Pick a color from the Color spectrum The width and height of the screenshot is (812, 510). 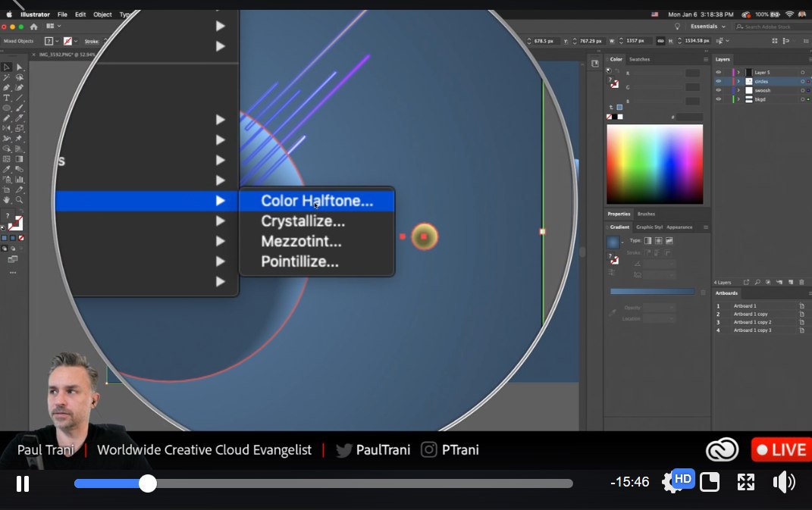(654, 164)
